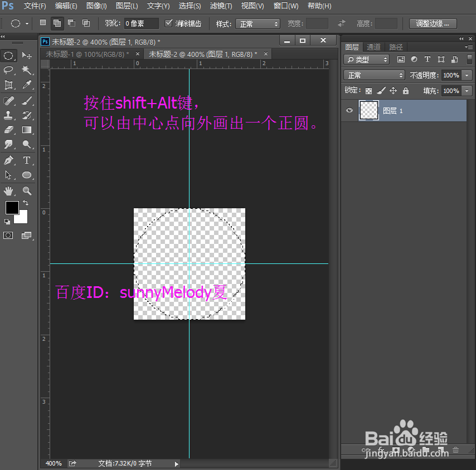Click the 调整边缘 Refine Edge button

tap(433, 23)
